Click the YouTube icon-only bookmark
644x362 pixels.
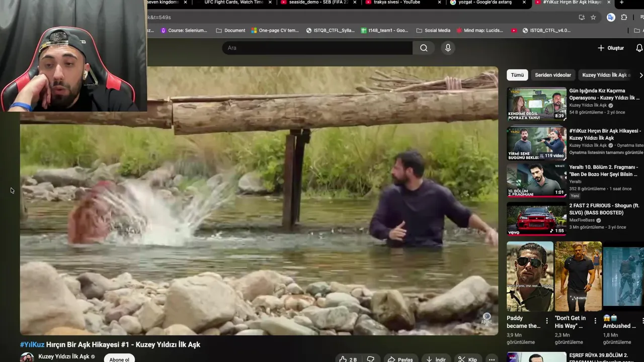(x=514, y=30)
